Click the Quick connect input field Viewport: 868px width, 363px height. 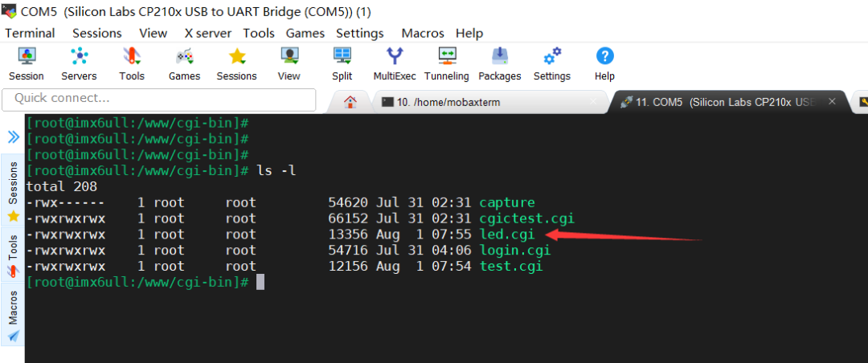[x=159, y=99]
